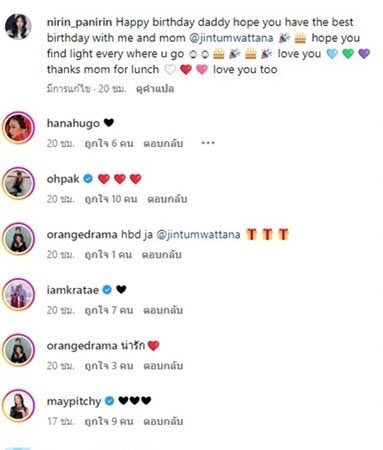This screenshot has height=450, width=383.
Task: Click @jintumwattana mention in the caption
Action: [231, 38]
